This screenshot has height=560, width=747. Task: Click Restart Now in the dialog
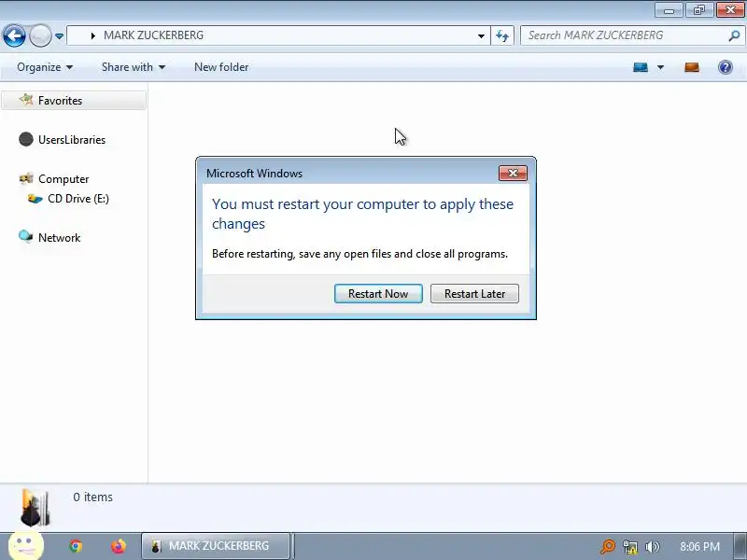click(x=378, y=294)
